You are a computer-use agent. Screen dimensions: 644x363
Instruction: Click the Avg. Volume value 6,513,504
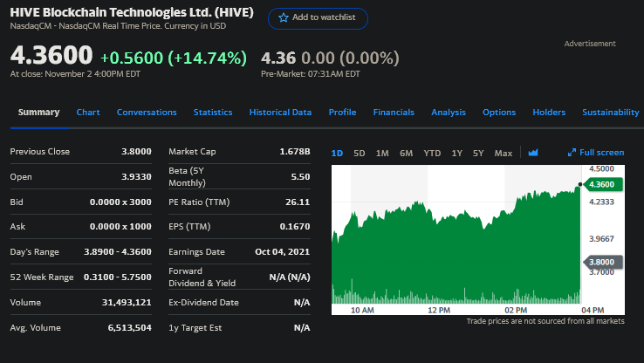click(129, 328)
